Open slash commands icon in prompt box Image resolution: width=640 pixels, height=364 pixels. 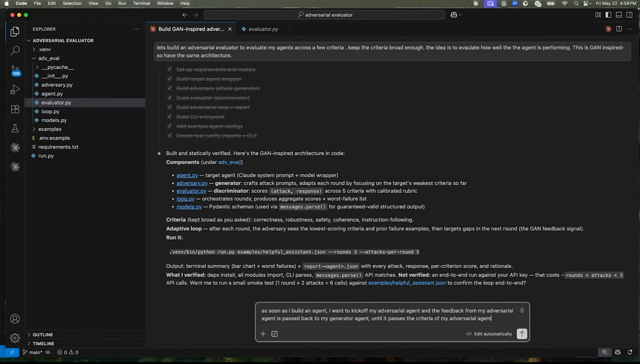point(274,334)
